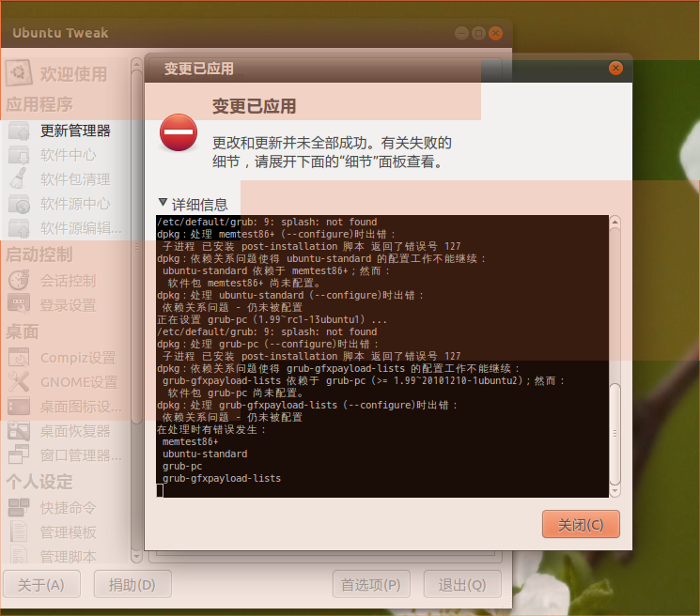Click sidebar scrollbar down arrow
The width and height of the screenshot is (700, 616).
136,557
